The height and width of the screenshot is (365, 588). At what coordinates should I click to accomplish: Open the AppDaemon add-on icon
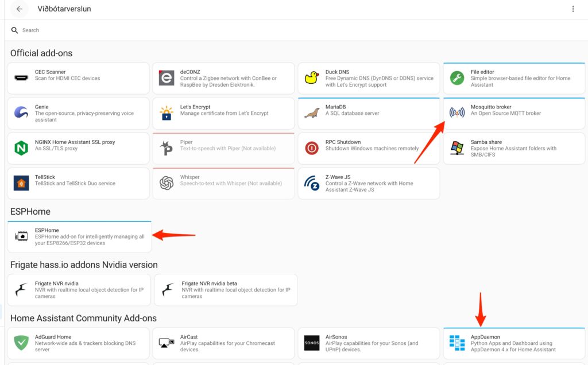point(456,342)
